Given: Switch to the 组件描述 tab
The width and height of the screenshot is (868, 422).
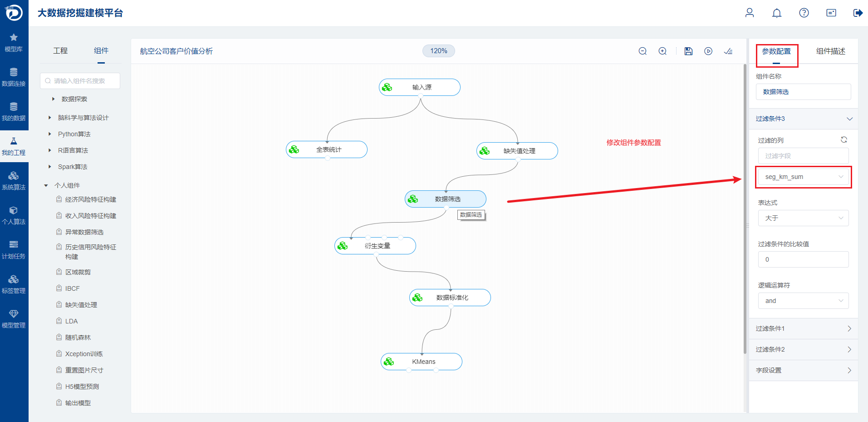Looking at the screenshot, I should click(830, 51).
